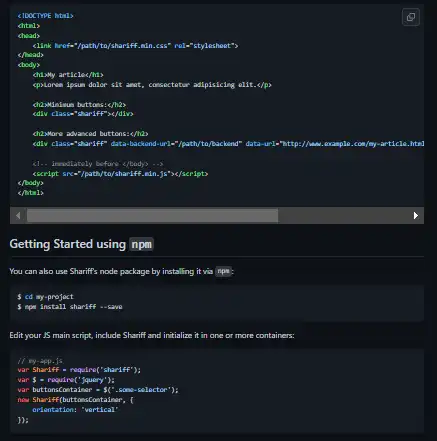Image resolution: width=437 pixels, height=441 pixels.
Task: Click the closing '</html>' tag line
Action: click(31, 193)
